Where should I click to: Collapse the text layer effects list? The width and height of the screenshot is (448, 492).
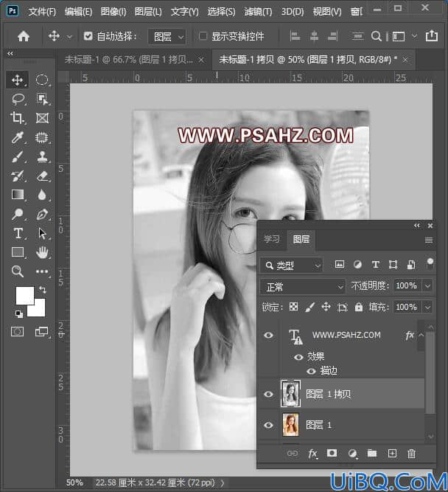421,335
